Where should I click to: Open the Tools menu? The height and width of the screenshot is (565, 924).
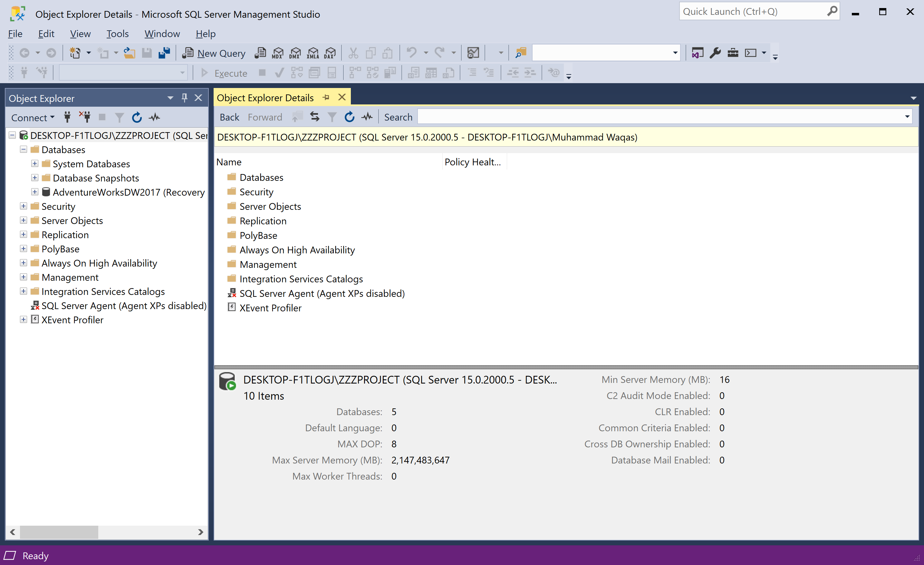[117, 34]
